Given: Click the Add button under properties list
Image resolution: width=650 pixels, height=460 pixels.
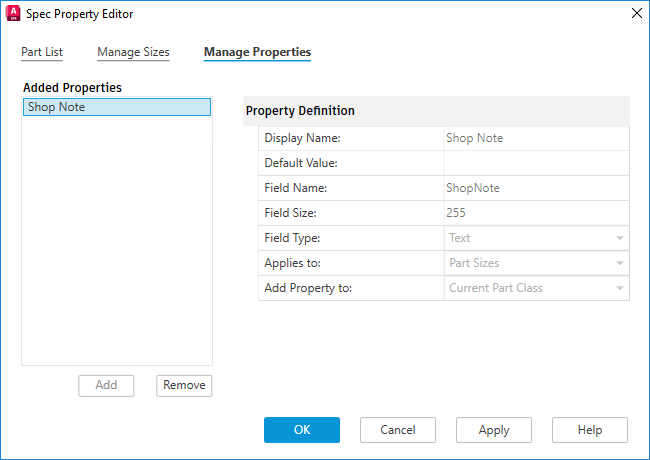Looking at the screenshot, I should point(106,385).
